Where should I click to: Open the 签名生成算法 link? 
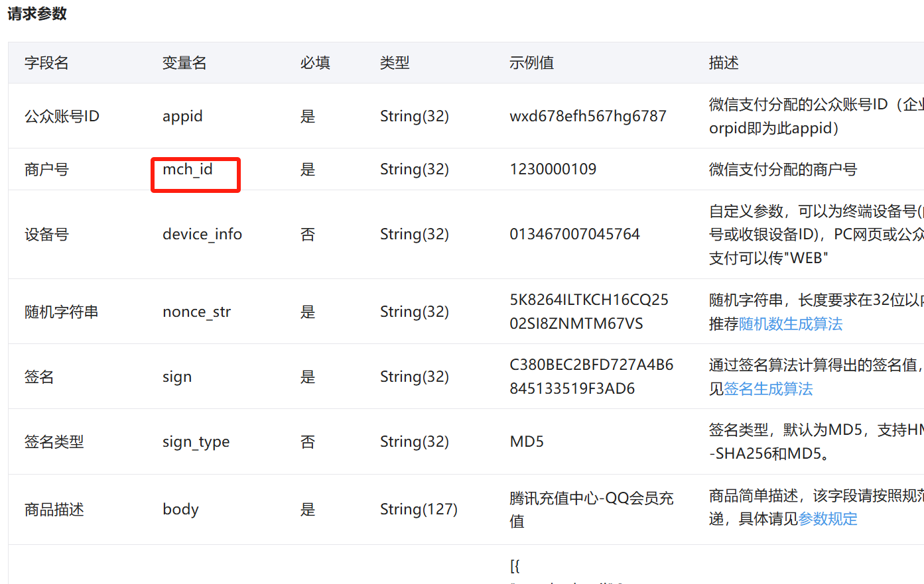[767, 389]
